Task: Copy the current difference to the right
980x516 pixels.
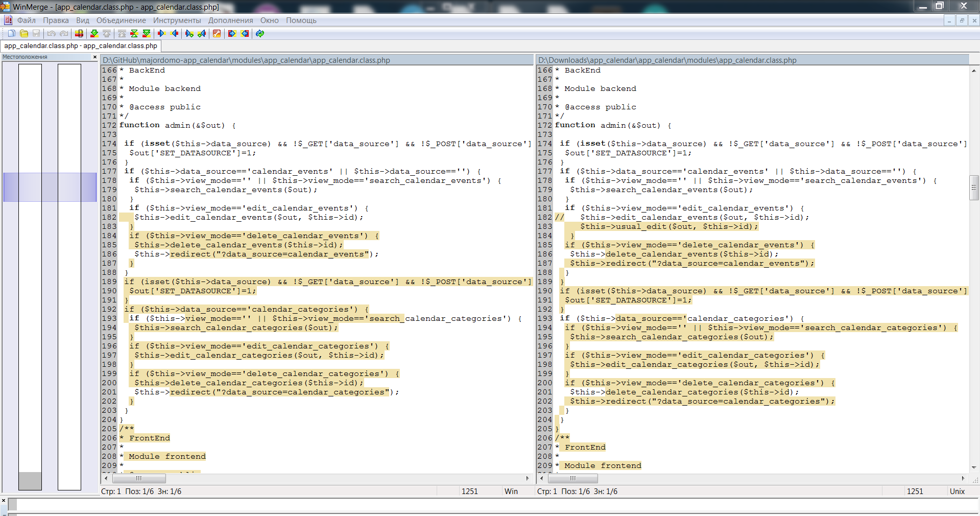Action: tap(162, 34)
